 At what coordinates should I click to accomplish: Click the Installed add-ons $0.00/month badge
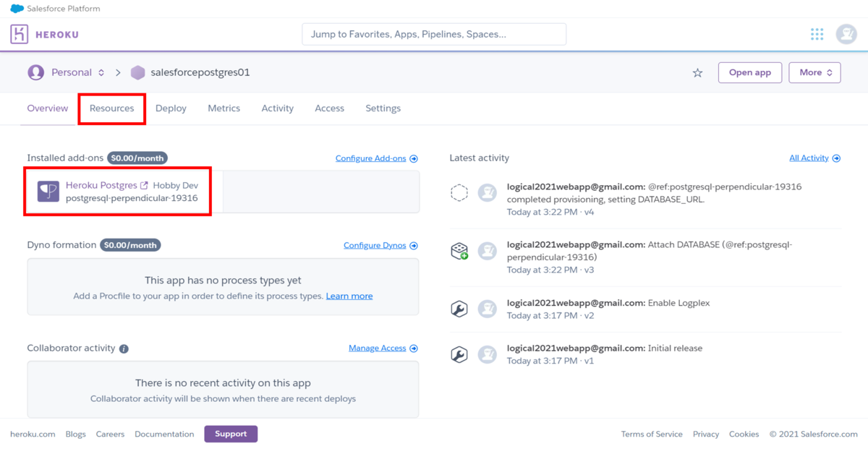137,158
